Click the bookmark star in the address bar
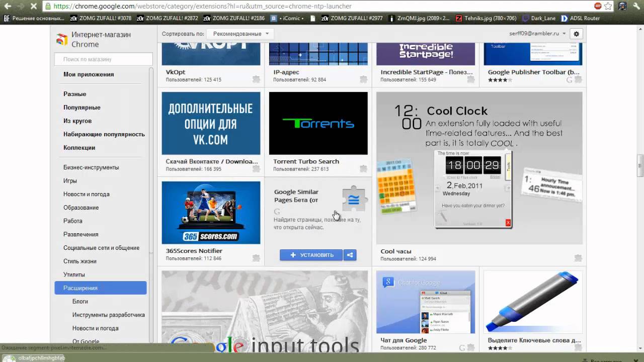Screen dimensions: 644x362 (x=608, y=6)
